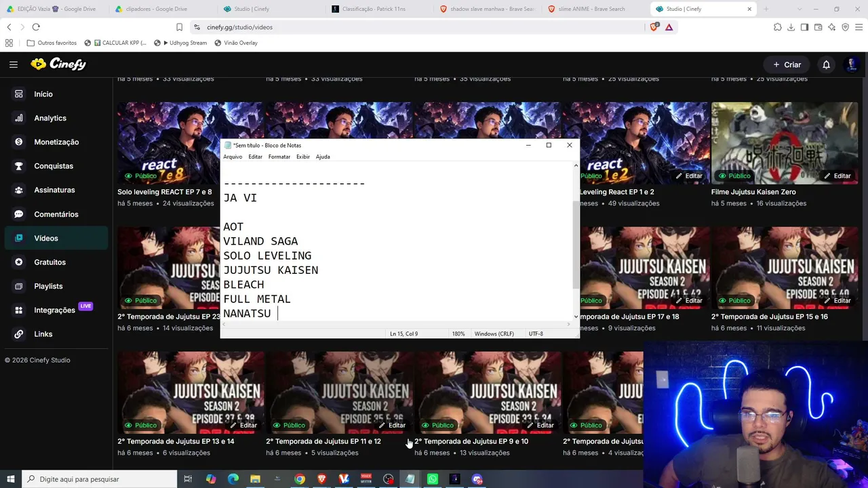
Task: Open Conquistas in the sidebar
Action: click(54, 166)
